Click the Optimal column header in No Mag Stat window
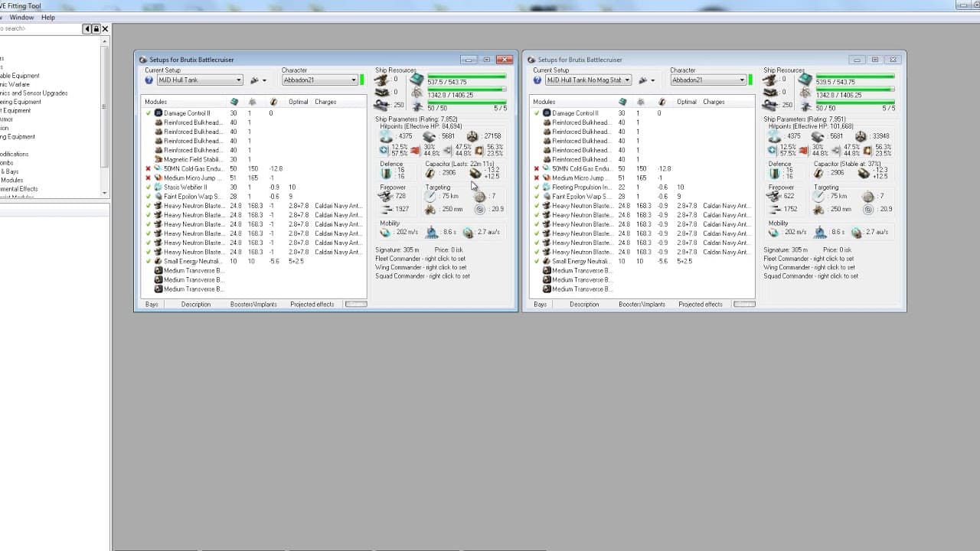Image resolution: width=980 pixels, height=551 pixels. (687, 102)
